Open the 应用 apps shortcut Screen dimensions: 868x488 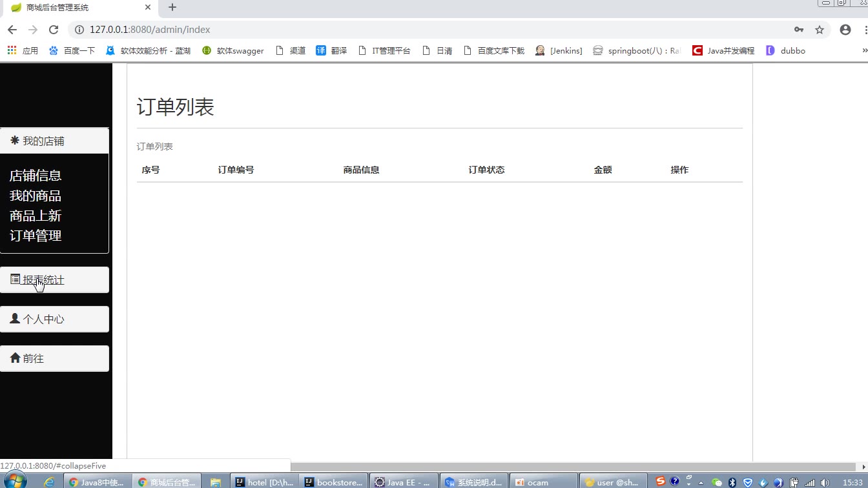pos(23,50)
